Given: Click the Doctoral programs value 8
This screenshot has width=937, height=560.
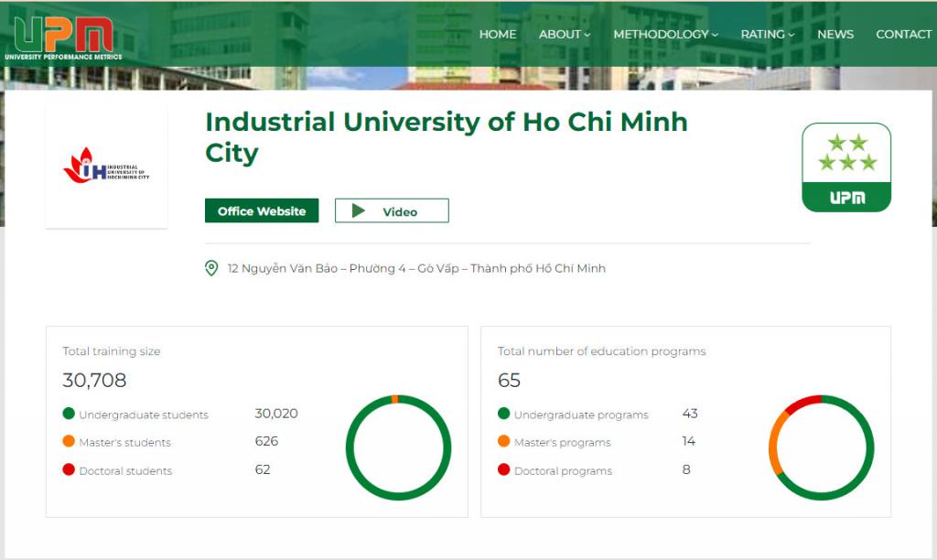Looking at the screenshot, I should pos(686,469).
